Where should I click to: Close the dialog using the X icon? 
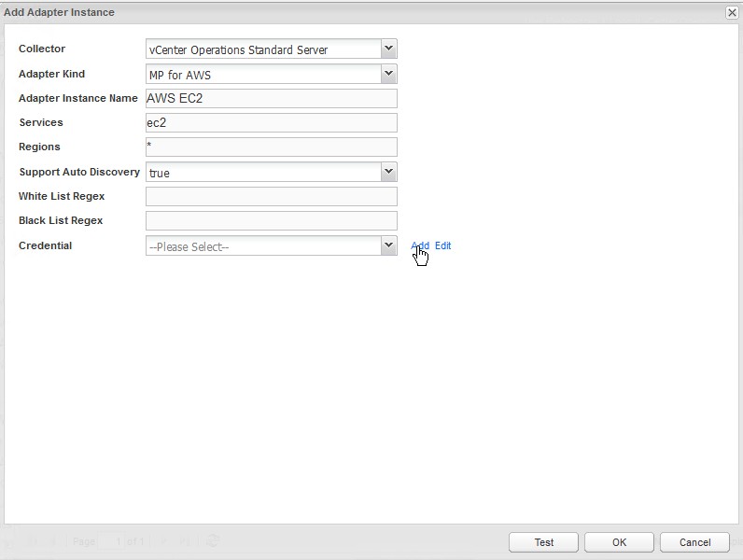pos(732,12)
